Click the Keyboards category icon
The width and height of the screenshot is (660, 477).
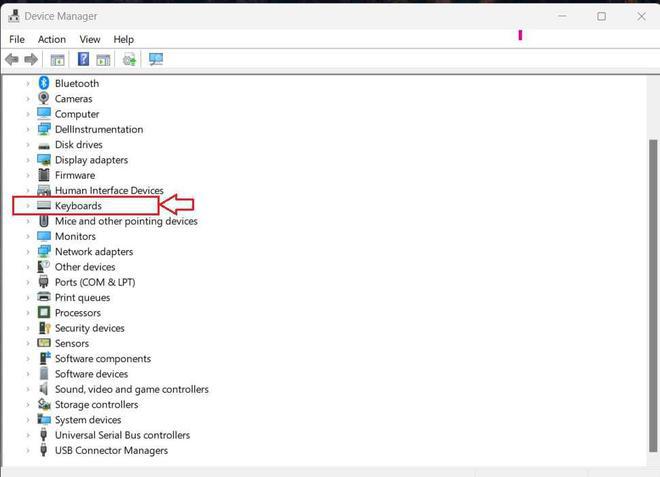(x=44, y=205)
